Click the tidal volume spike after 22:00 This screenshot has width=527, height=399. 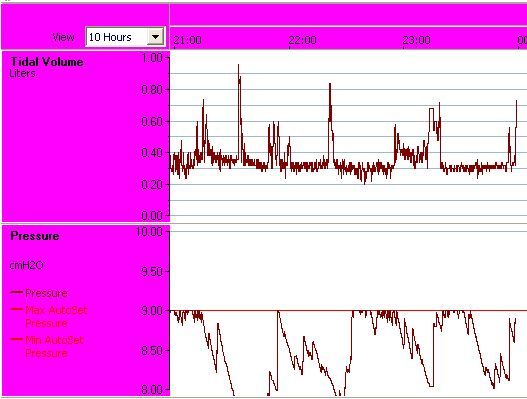point(330,84)
